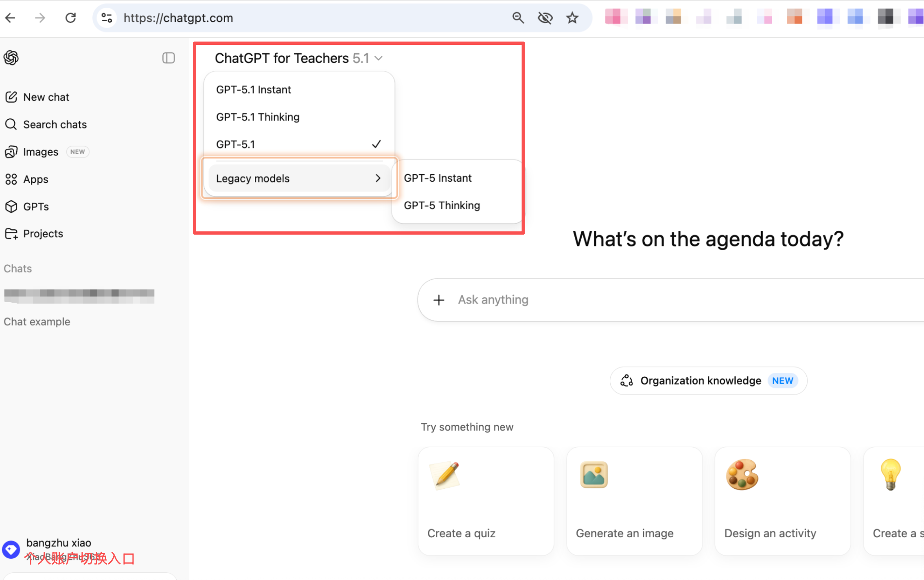
Task: Click the bangzhu xiao profile avatar icon
Action: (x=11, y=549)
